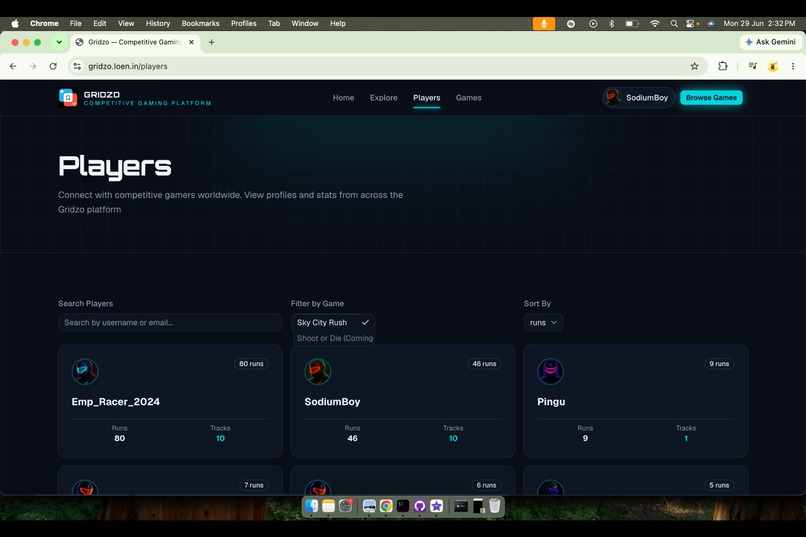Viewport: 806px width, 537px height.
Task: Go to the Home nav tab
Action: [343, 98]
